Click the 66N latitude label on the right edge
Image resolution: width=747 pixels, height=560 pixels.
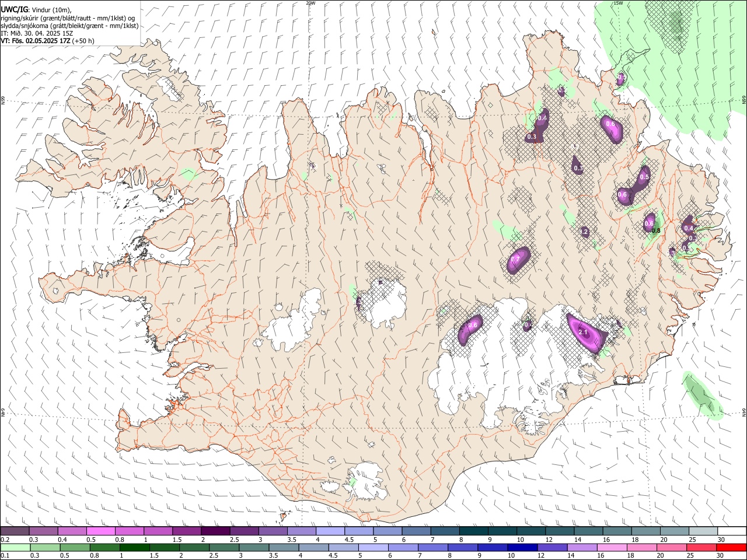(744, 101)
